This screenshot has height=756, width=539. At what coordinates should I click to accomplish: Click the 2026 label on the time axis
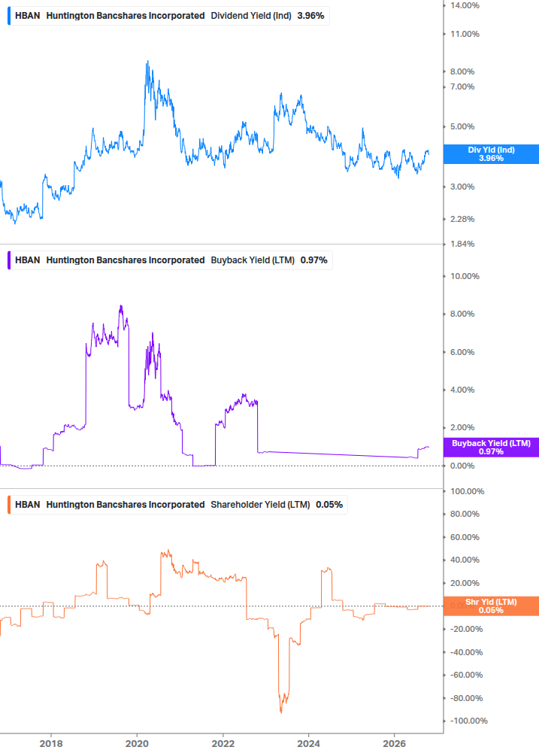pos(395,743)
